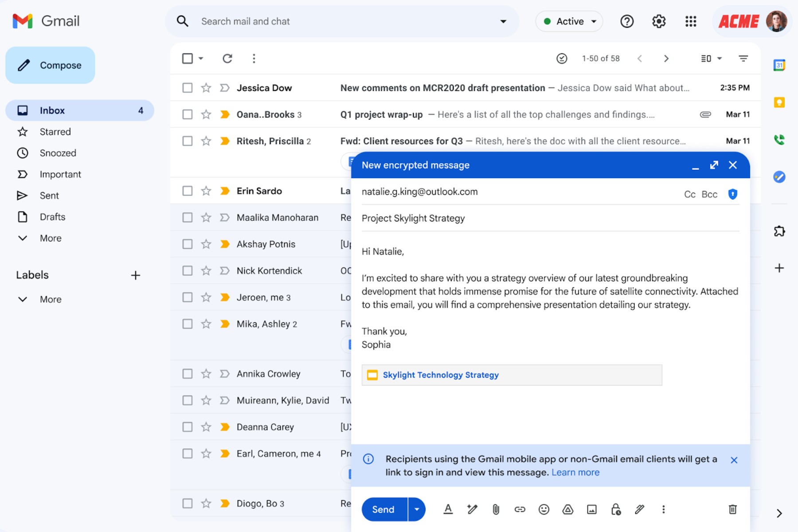Open the Starred folder
The image size is (798, 532).
click(55, 132)
